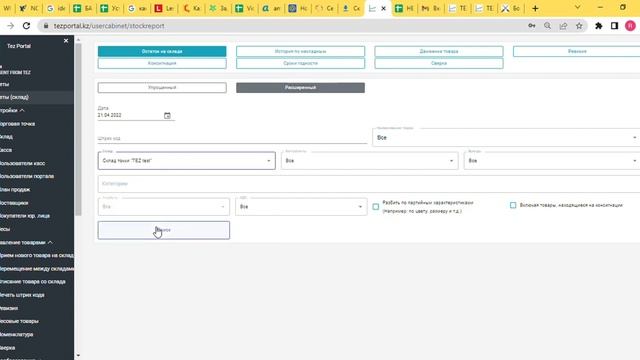
Task: Click the browser address bar URL
Action: pos(109,26)
